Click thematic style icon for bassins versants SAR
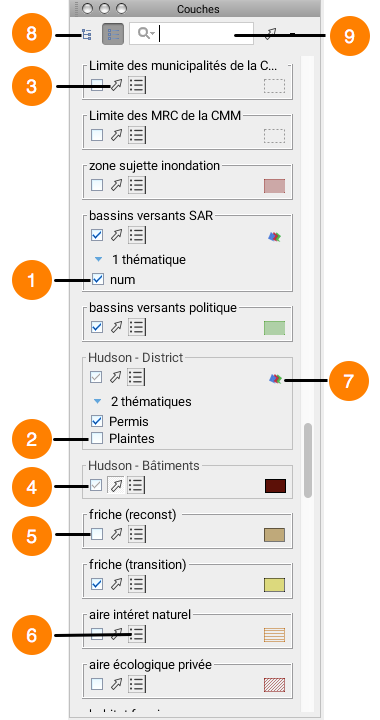 coord(274,237)
